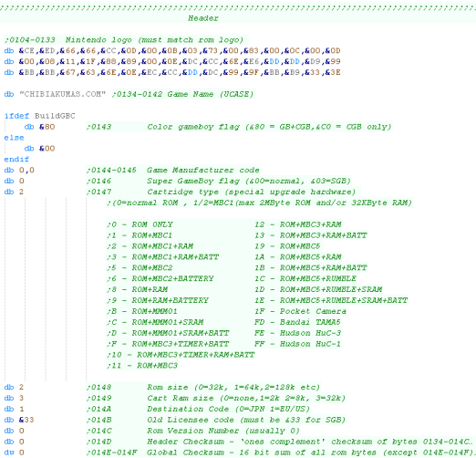Click the '1E - ROM+MBC5+RUMBLE+SRAM+BATT' entry

coord(331,300)
